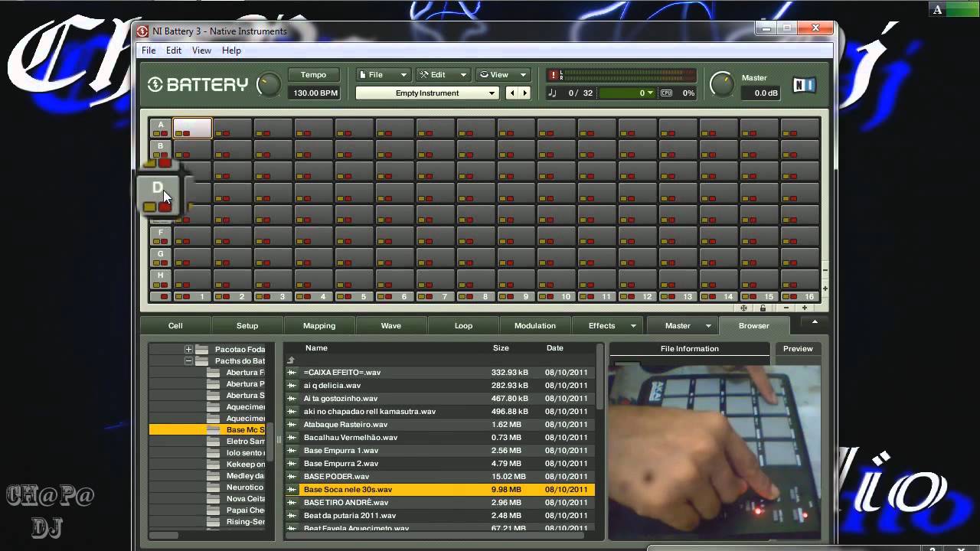Click the Master volume knob
Screen dimensions: 980x551
[722, 84]
